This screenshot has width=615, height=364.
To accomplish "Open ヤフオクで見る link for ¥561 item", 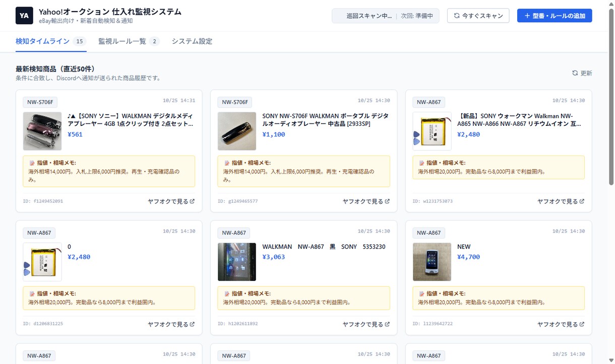I will coord(171,201).
